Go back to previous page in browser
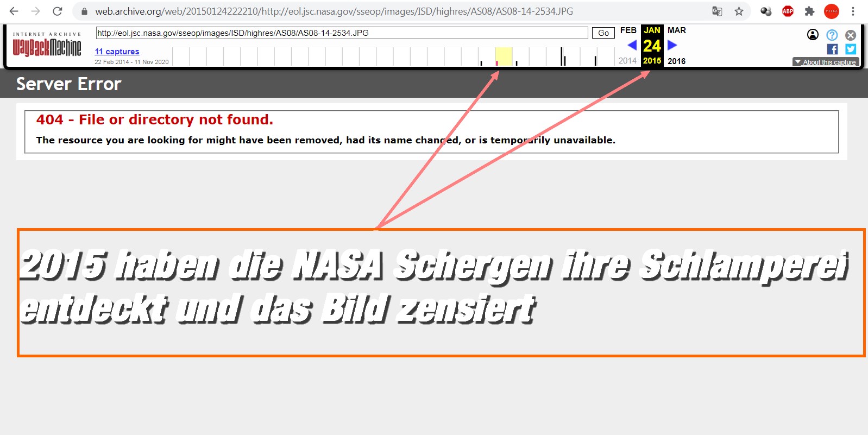 (x=14, y=11)
